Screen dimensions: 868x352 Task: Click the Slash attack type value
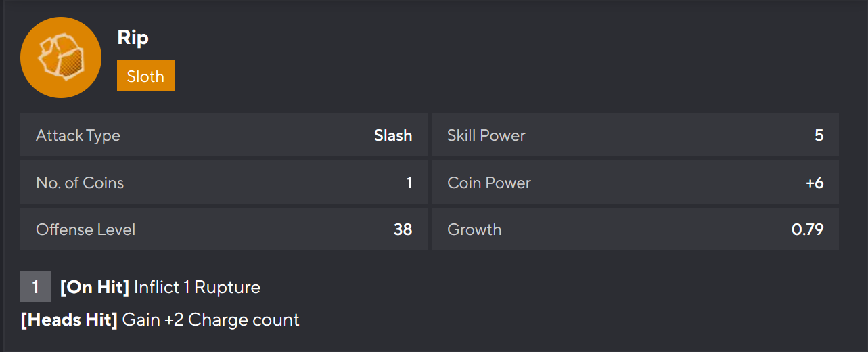pyautogui.click(x=393, y=135)
